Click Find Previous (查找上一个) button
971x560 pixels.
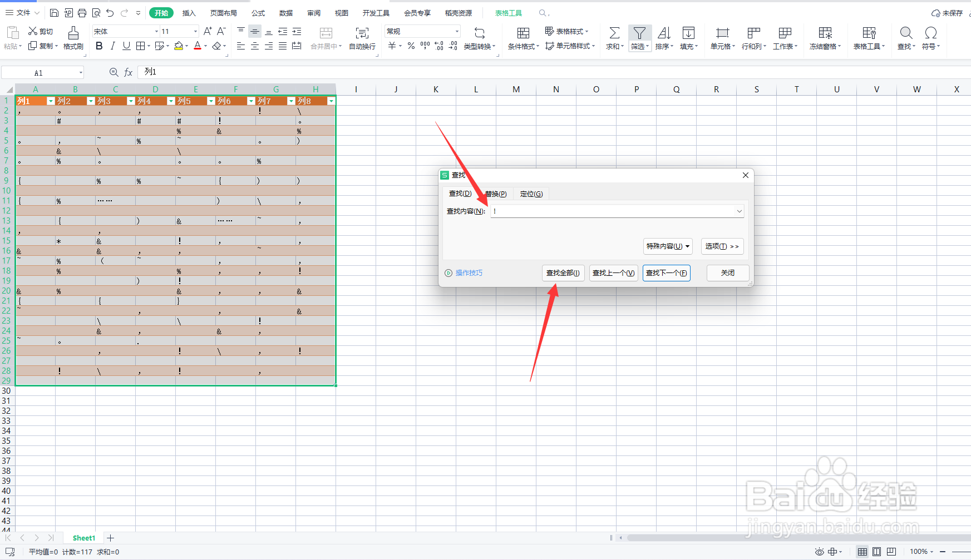[613, 272]
